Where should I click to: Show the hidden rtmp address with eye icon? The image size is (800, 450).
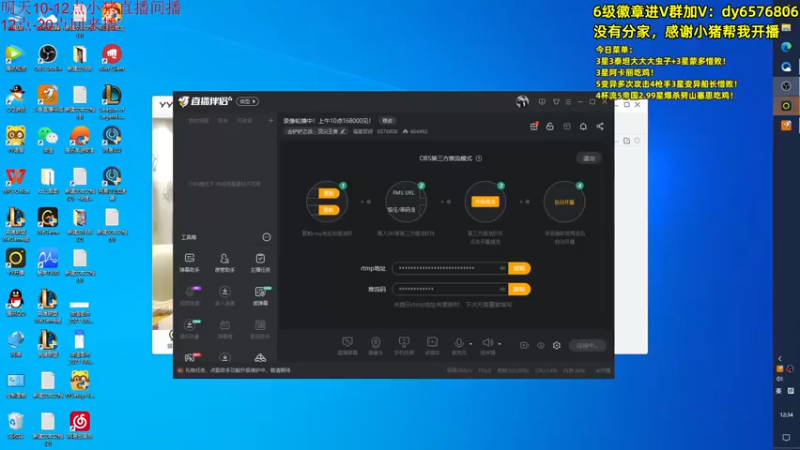[x=502, y=268]
